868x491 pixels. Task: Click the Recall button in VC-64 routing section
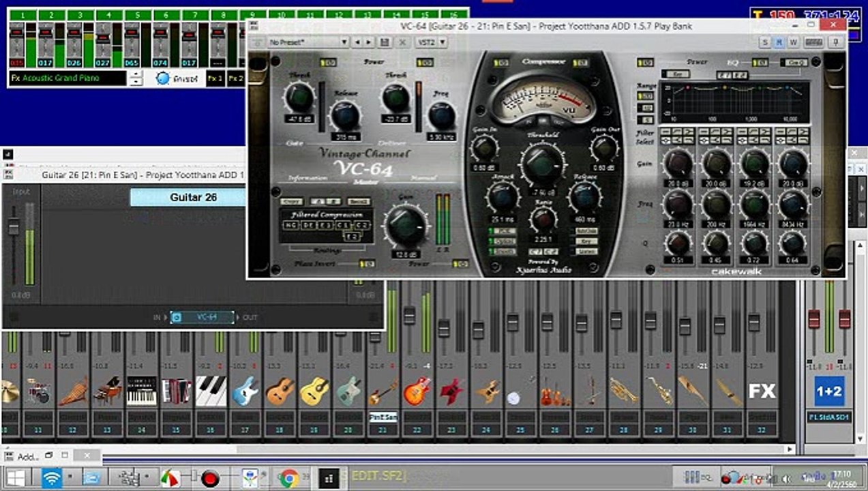coord(359,202)
